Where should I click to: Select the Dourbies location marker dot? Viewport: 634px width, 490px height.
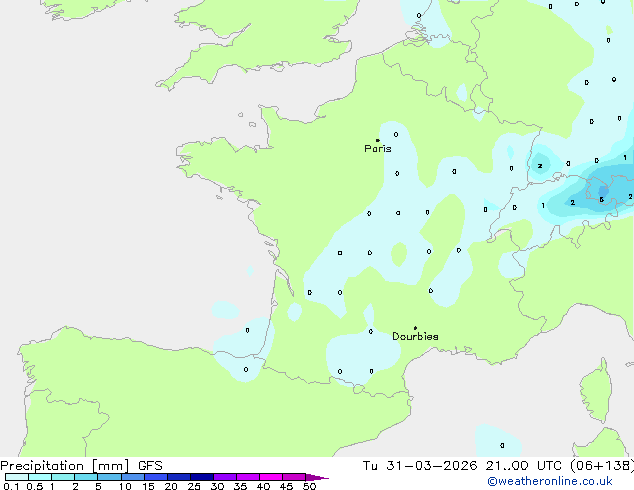click(415, 328)
